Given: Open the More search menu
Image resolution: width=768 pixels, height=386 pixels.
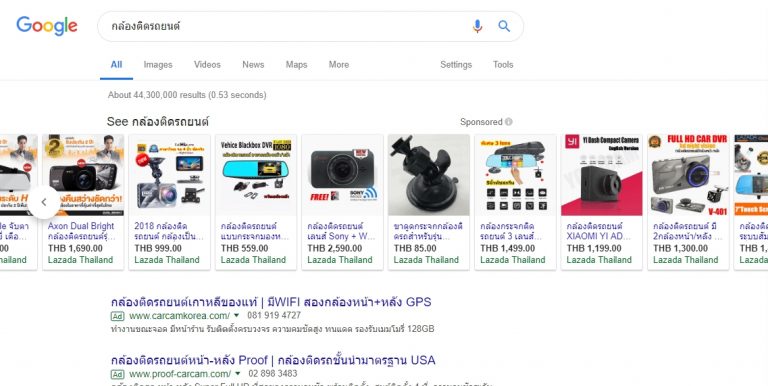Looking at the screenshot, I should click(339, 65).
